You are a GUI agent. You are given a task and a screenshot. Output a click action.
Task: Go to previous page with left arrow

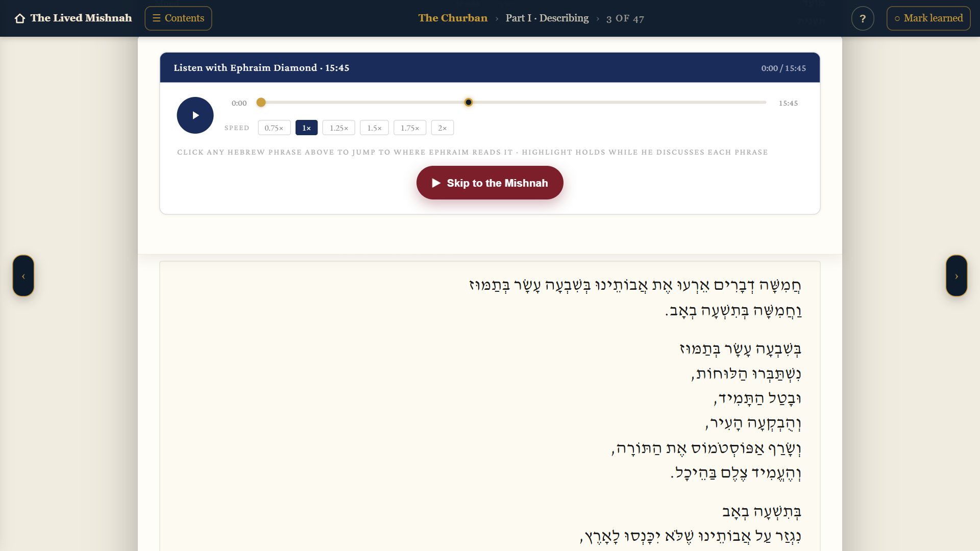23,276
